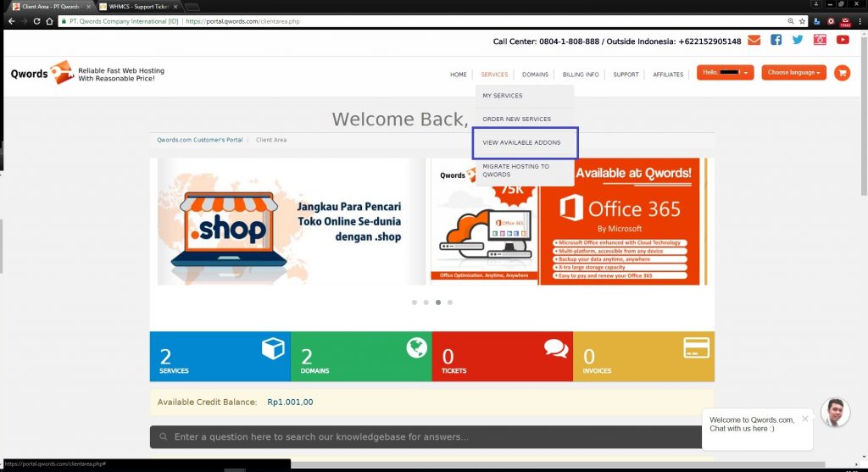Expand the Choose language dropdown
868x472 pixels.
[x=793, y=73]
